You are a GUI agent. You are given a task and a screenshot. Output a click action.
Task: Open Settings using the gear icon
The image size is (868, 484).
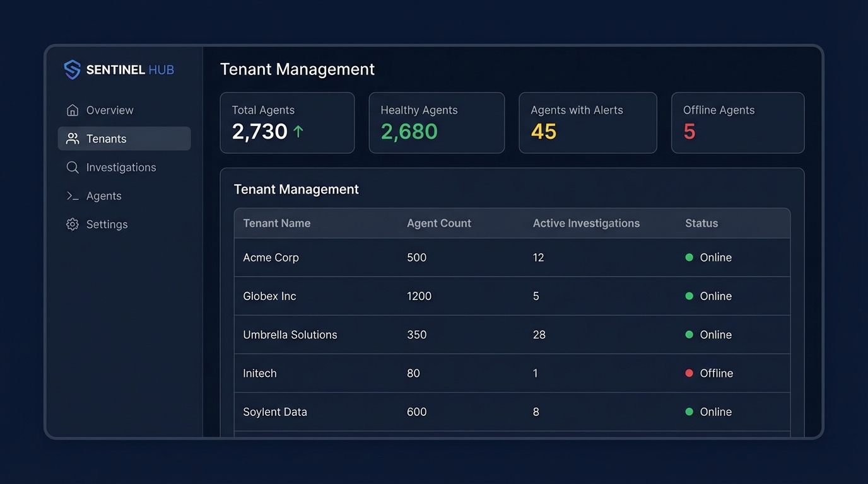73,224
